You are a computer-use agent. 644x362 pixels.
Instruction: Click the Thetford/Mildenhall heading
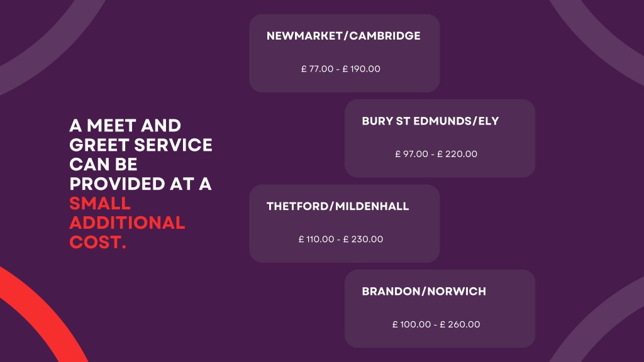coord(338,206)
